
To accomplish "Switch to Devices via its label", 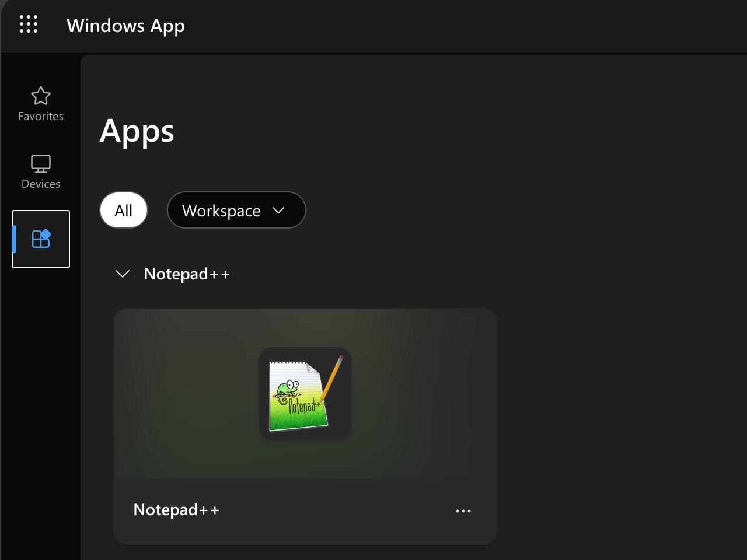I will click(x=41, y=184).
